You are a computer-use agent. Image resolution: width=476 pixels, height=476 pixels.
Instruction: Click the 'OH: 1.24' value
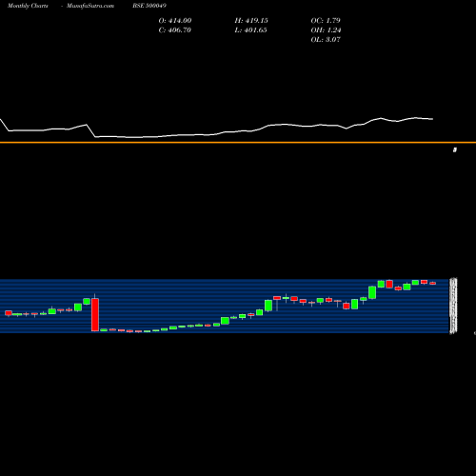[326, 30]
